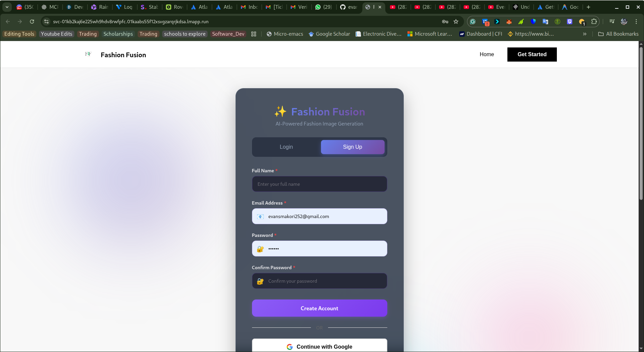Open the bookmark apps grid icon
The height and width of the screenshot is (352, 644).
[x=254, y=34]
